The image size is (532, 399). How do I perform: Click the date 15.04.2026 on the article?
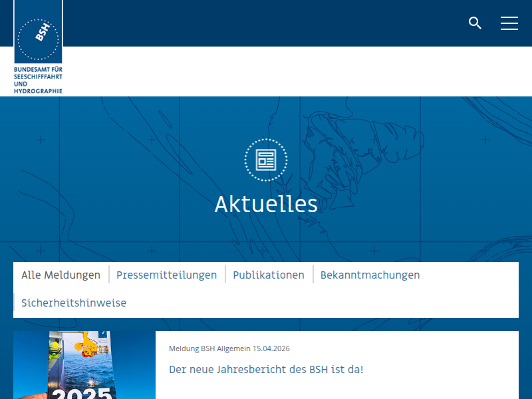271,348
